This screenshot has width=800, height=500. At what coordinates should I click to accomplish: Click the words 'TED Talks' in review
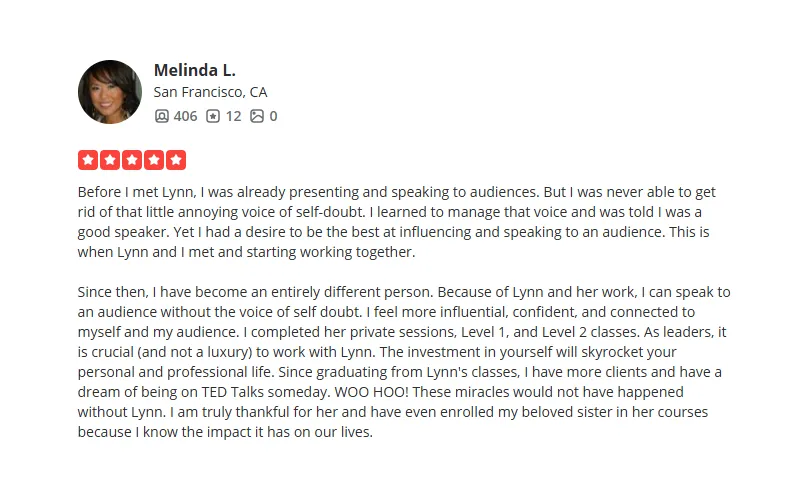tap(233, 392)
